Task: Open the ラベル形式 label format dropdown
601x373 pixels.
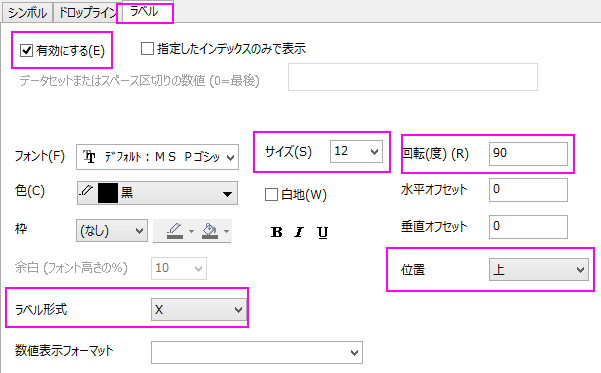Action: click(198, 309)
